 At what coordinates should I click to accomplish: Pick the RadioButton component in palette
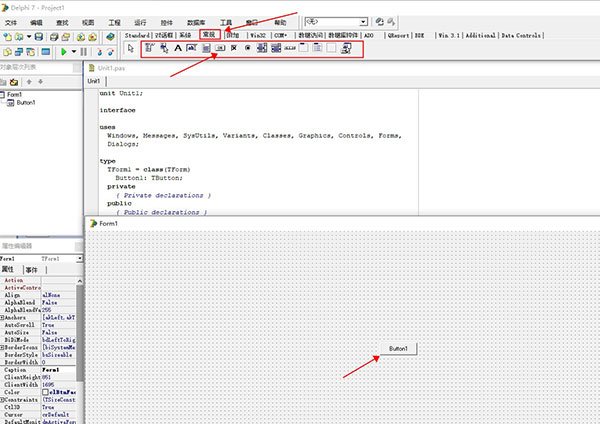coord(248,48)
